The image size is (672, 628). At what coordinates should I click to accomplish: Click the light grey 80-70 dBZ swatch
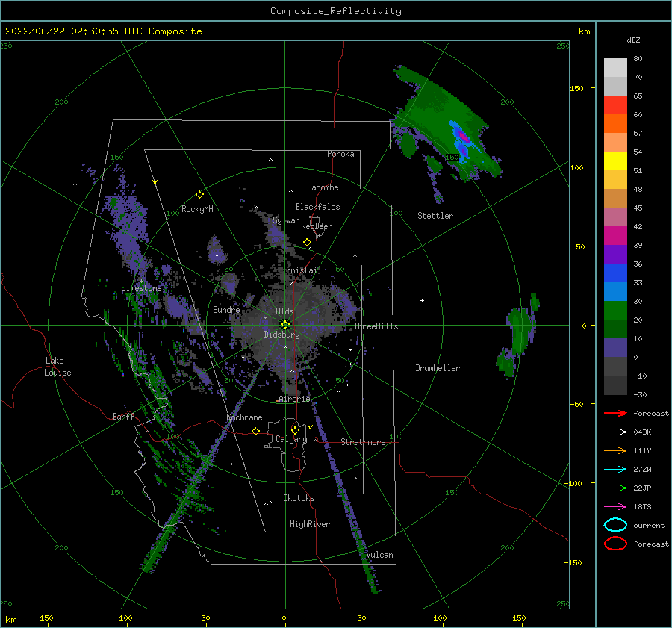pyautogui.click(x=615, y=68)
